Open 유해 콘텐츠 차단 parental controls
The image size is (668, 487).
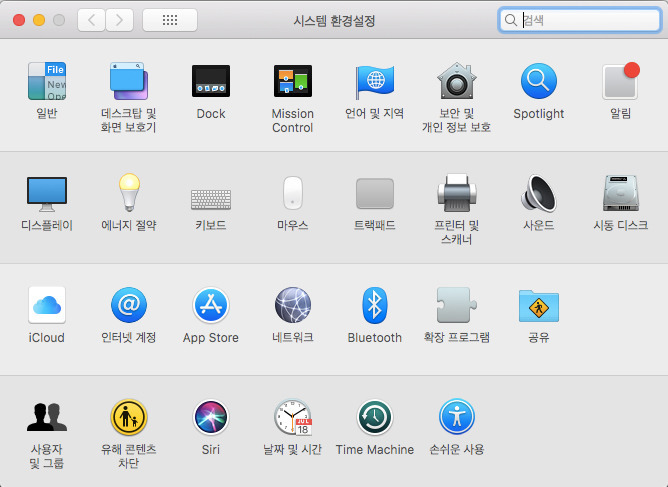(129, 417)
